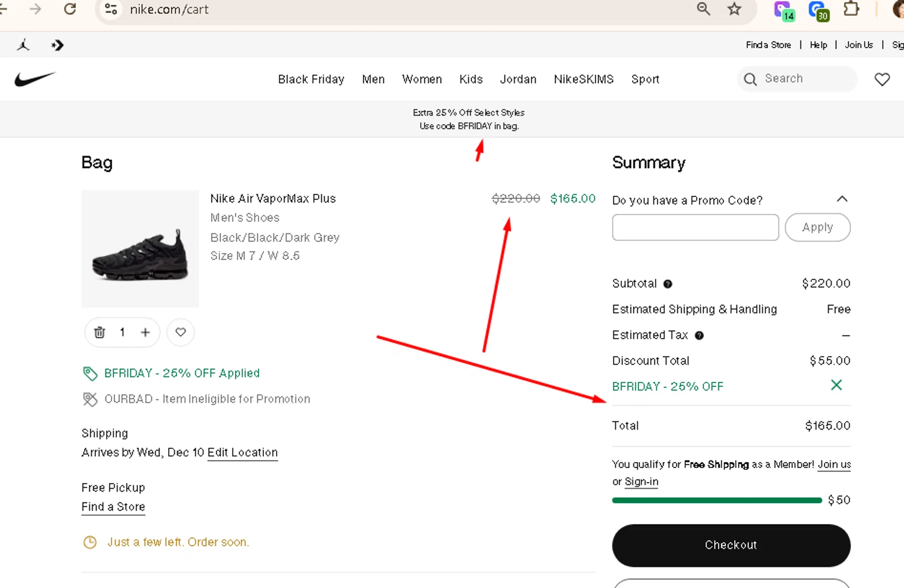Open the Kids menu
The image size is (904, 588).
[471, 79]
